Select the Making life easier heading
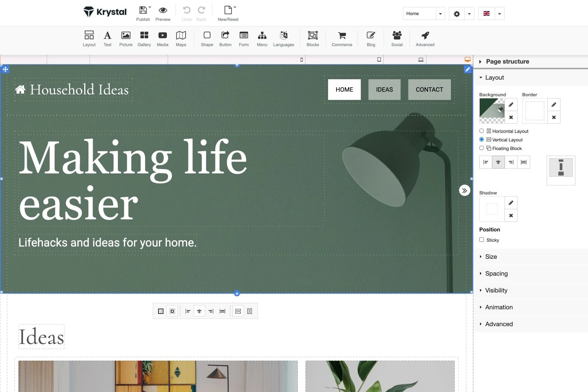This screenshot has width=588, height=392. (134, 178)
